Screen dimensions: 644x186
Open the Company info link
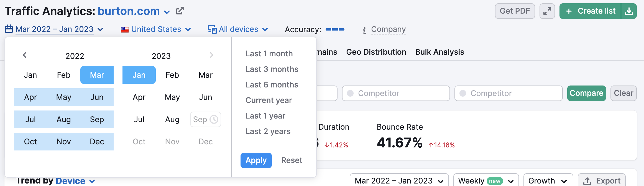(388, 29)
